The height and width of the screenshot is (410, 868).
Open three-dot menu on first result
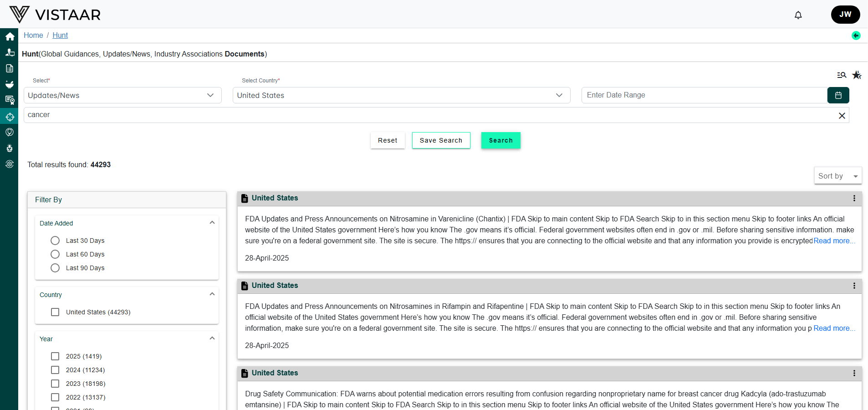tap(854, 198)
